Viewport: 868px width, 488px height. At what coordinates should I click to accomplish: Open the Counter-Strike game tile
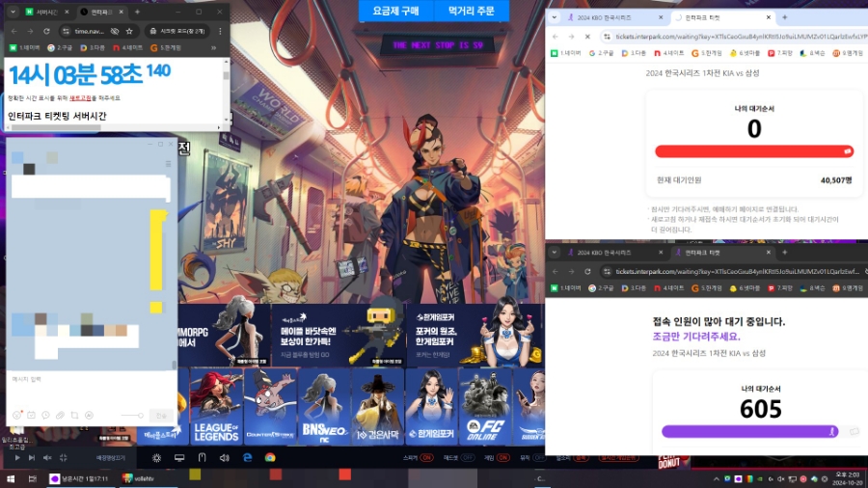coord(270,406)
